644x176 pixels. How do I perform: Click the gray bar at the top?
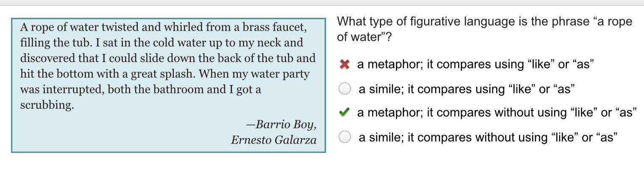(x=322, y=3)
